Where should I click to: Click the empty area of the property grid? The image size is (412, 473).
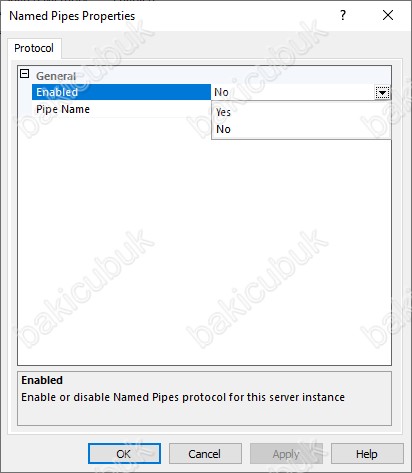(x=204, y=250)
